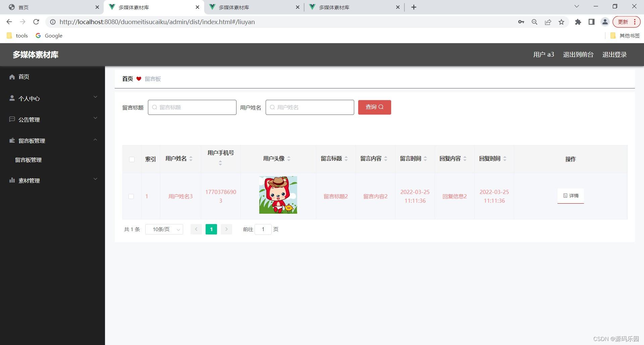Screen dimensions: 644x345
Task: Click the 留言板管理 flag icon in sidebar
Action: tap(12, 141)
